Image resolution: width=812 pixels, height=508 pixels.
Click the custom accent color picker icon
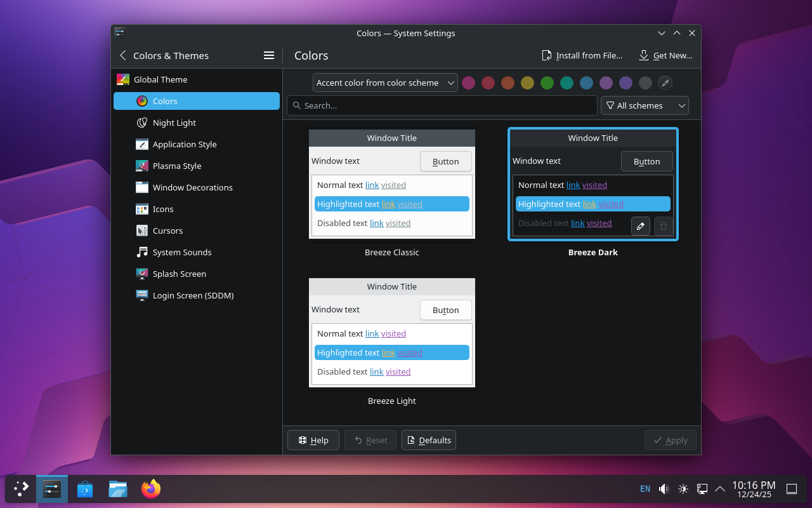coord(665,83)
